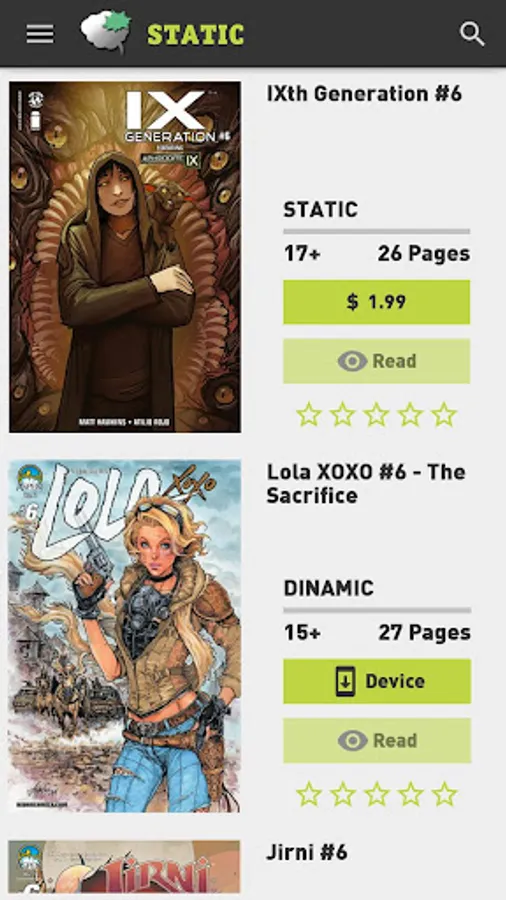Click the download-to-device phone icon
Screen dimensions: 506x900
(x=345, y=681)
